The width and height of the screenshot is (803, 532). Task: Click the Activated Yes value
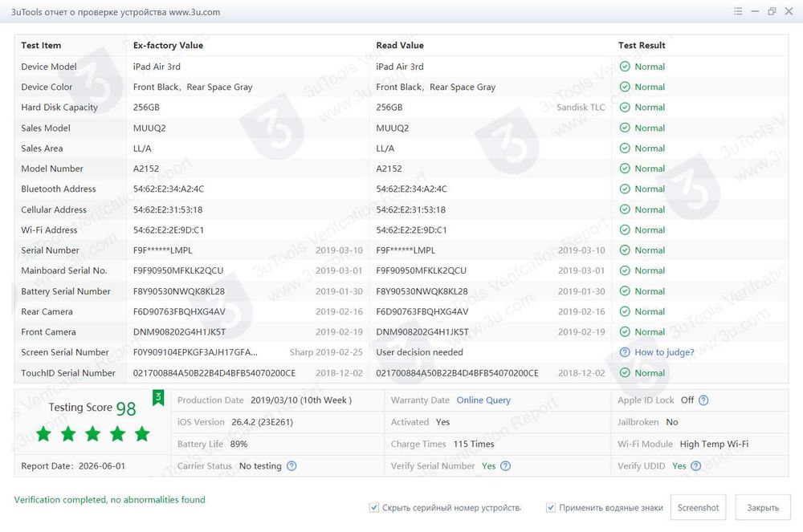pyautogui.click(x=442, y=423)
